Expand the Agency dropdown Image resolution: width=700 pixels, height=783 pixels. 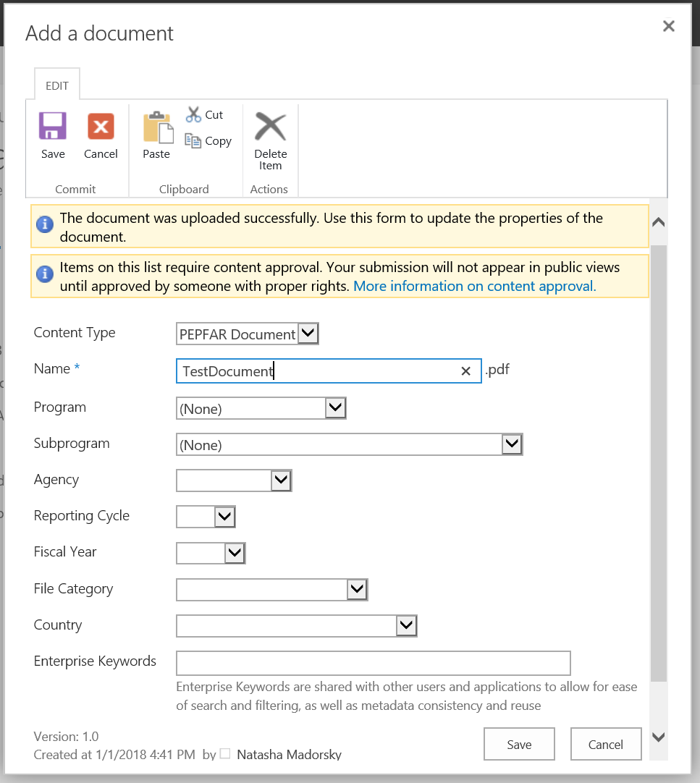pos(234,481)
